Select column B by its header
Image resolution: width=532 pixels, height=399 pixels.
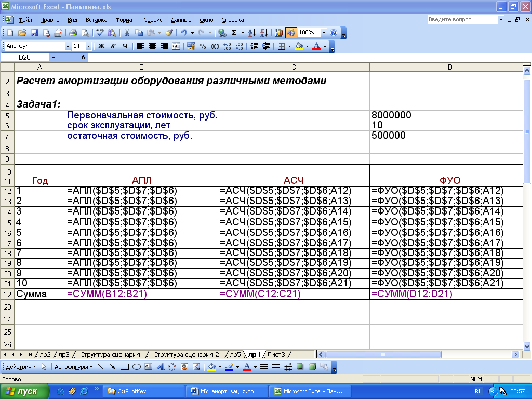pos(141,67)
